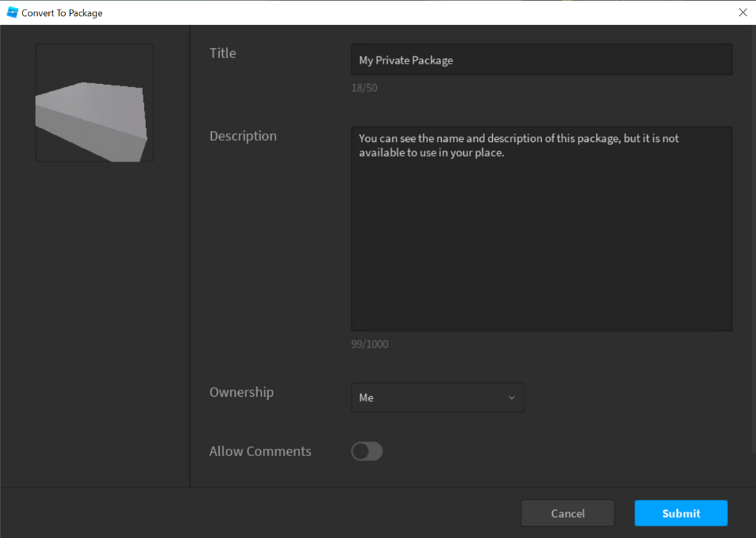Select a different owner from the Ownership combo box
756x538 pixels.
[x=437, y=398]
